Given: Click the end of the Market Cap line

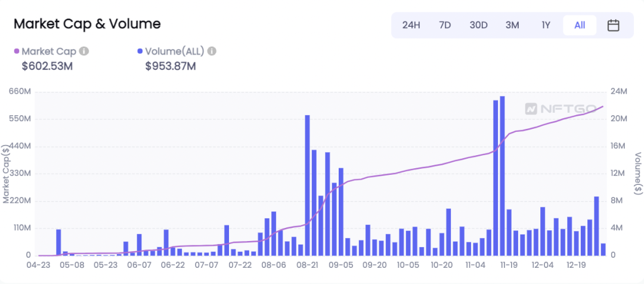Looking at the screenshot, I should pos(602,106).
